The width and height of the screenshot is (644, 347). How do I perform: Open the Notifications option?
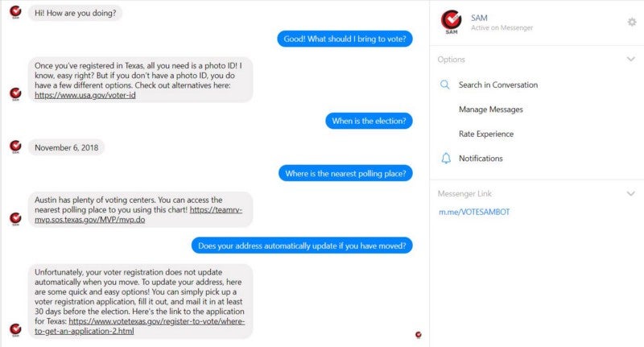coord(481,158)
